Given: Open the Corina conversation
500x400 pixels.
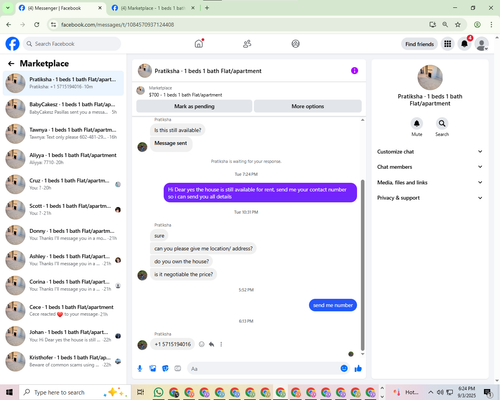Looking at the screenshot, I should [x=63, y=285].
